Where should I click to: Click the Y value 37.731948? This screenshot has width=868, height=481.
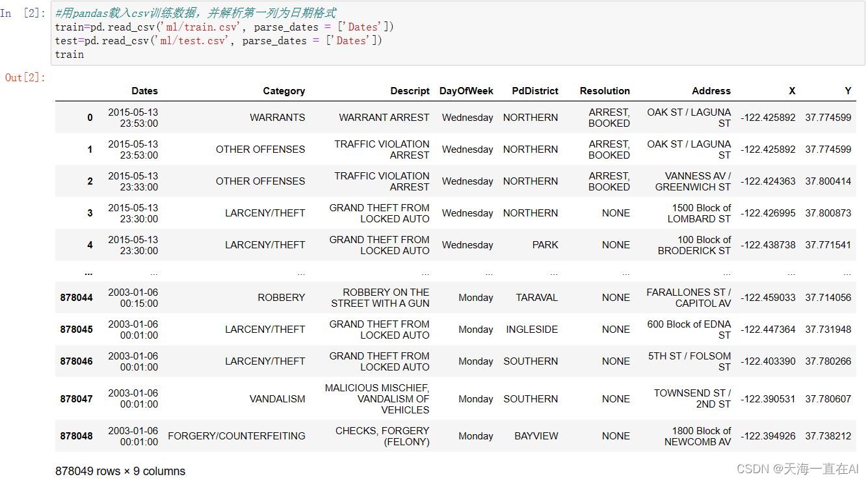click(828, 330)
